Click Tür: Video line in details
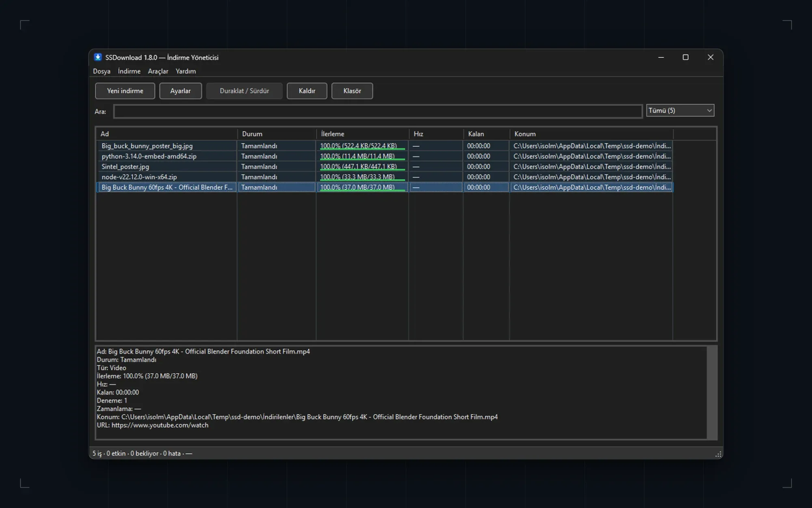The image size is (812, 508). 111,368
